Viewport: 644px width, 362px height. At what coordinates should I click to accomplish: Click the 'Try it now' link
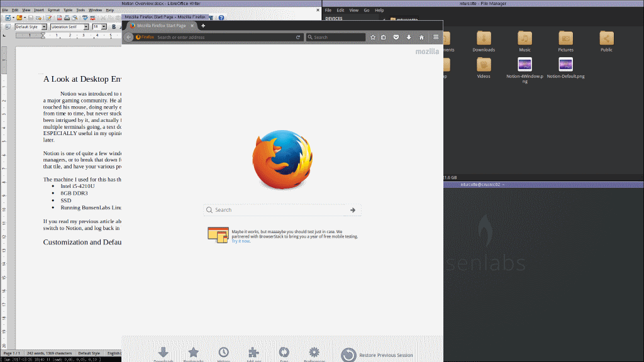[240, 241]
